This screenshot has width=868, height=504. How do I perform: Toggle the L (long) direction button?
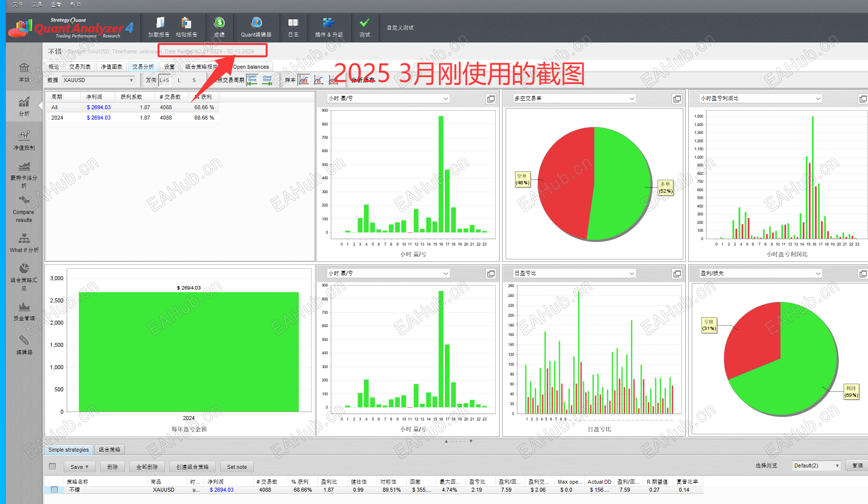179,80
